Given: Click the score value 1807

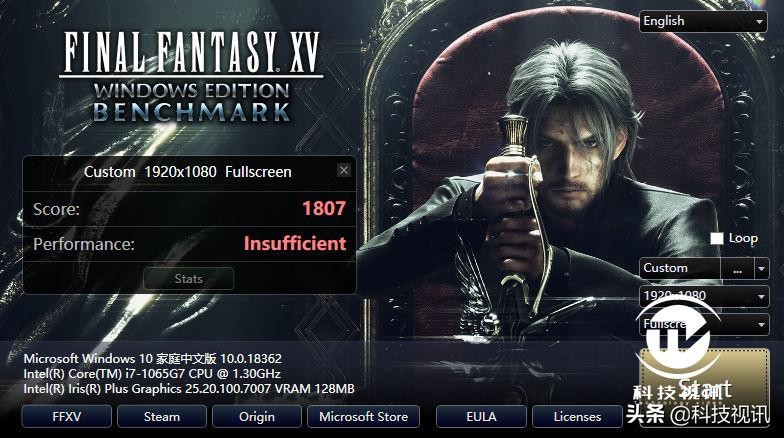Looking at the screenshot, I should point(324,208).
